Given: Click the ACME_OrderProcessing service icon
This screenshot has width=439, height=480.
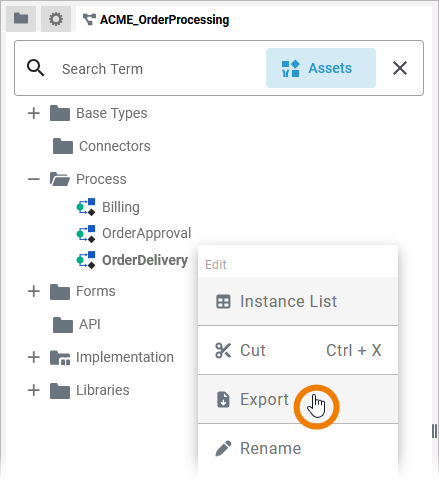Looking at the screenshot, I should 89,19.
